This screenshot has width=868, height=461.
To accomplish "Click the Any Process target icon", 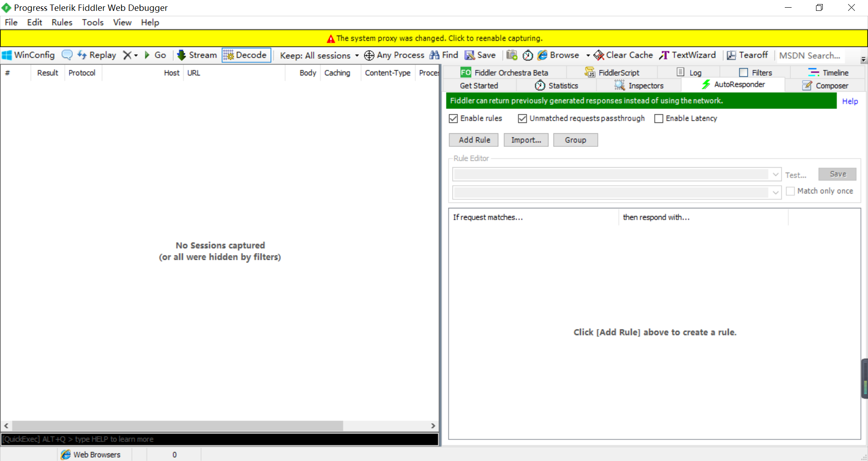I will pos(369,55).
